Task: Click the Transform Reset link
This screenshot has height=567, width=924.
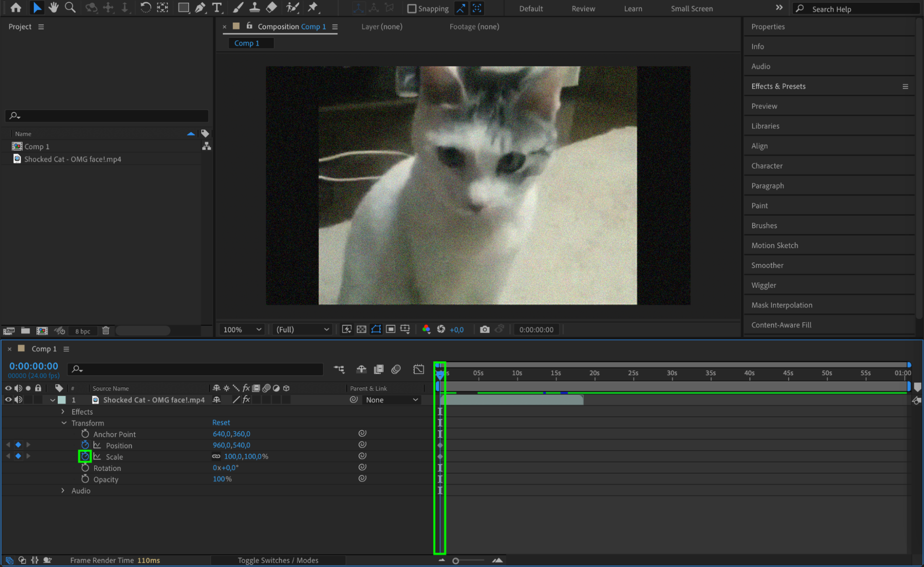Action: pos(221,423)
